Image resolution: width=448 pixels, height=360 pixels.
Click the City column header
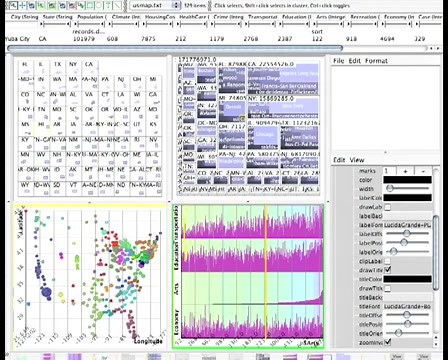click(24, 17)
